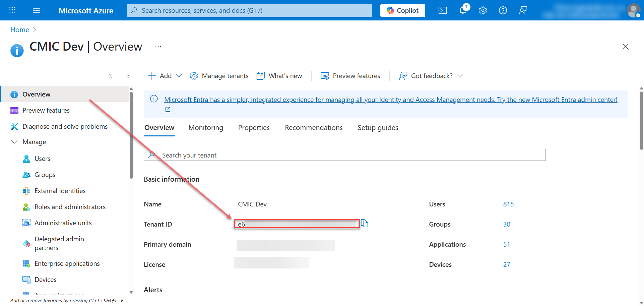644x306 pixels.
Task: Select Users in the Manage sidebar
Action: [42, 159]
